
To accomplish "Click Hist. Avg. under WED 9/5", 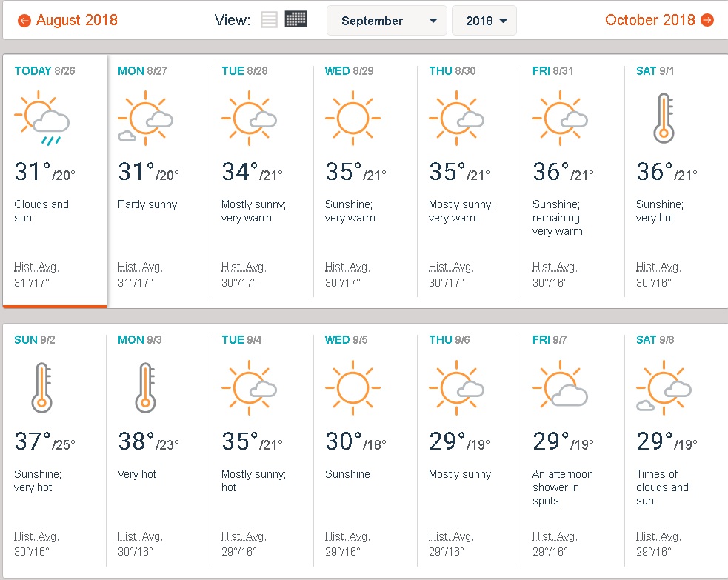I will pyautogui.click(x=347, y=536).
